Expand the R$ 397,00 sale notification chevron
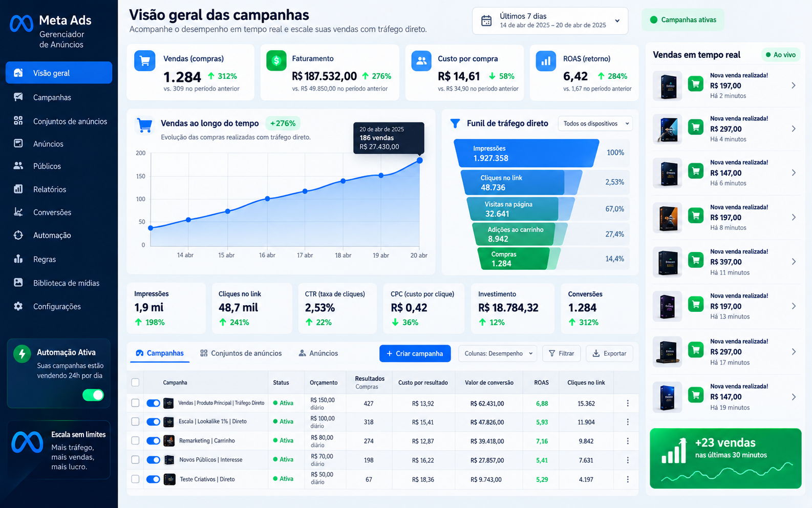812x508 pixels. pos(794,262)
